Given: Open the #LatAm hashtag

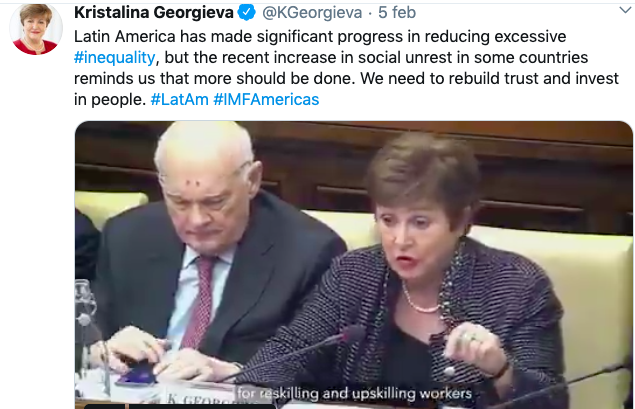Looking at the screenshot, I should point(179,100).
